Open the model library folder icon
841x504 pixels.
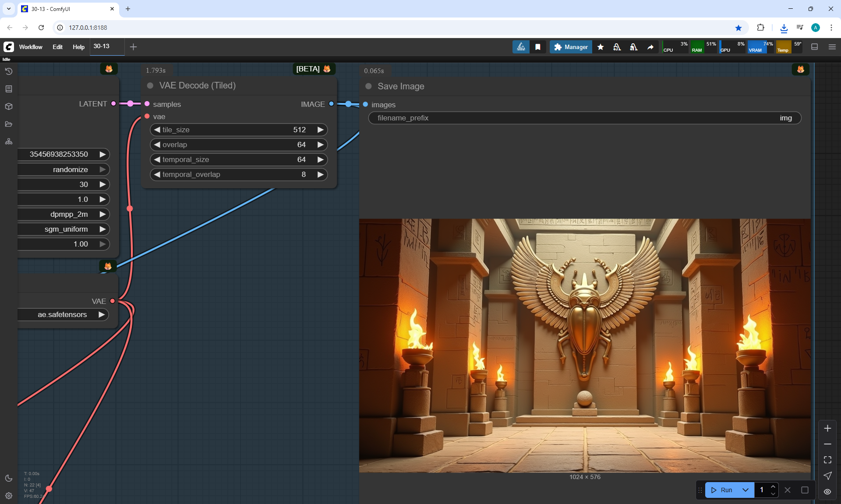pos(9,124)
